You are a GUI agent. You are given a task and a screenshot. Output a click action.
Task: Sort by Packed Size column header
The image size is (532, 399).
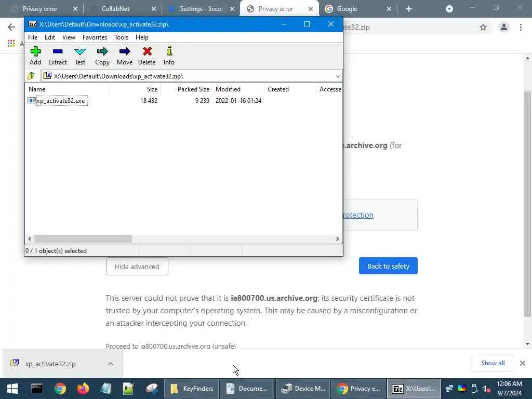tap(187, 89)
